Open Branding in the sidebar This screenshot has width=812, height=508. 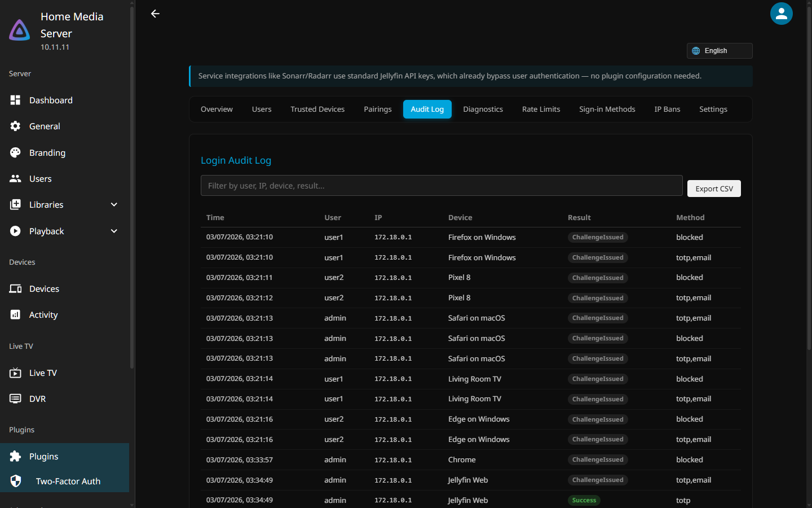coord(64,152)
